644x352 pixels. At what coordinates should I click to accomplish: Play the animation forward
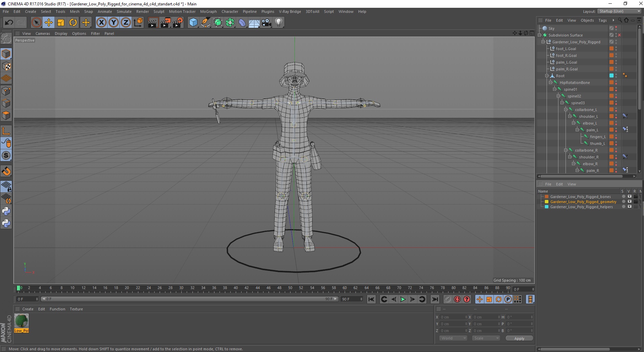pyautogui.click(x=403, y=299)
